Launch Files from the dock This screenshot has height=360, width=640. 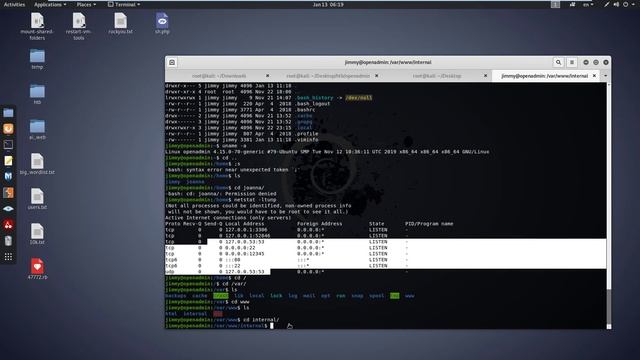[x=8, y=113]
